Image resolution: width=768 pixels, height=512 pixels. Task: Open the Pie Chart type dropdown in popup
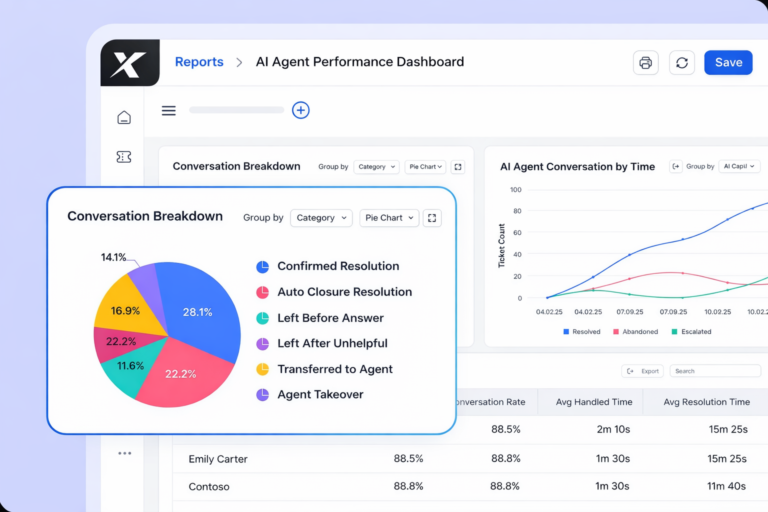pyautogui.click(x=390, y=217)
